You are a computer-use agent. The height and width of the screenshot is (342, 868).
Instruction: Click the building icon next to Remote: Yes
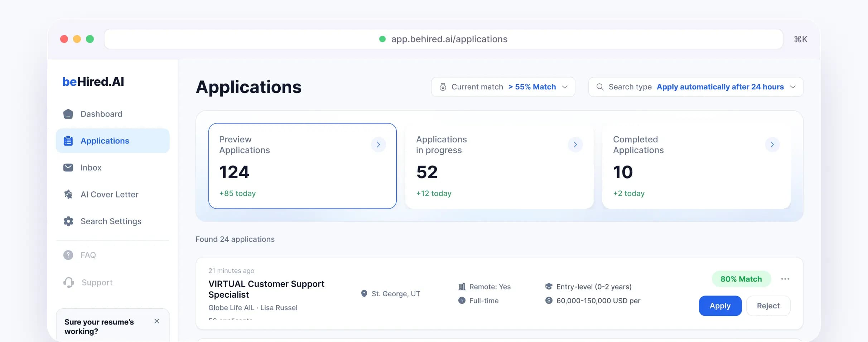pyautogui.click(x=462, y=287)
